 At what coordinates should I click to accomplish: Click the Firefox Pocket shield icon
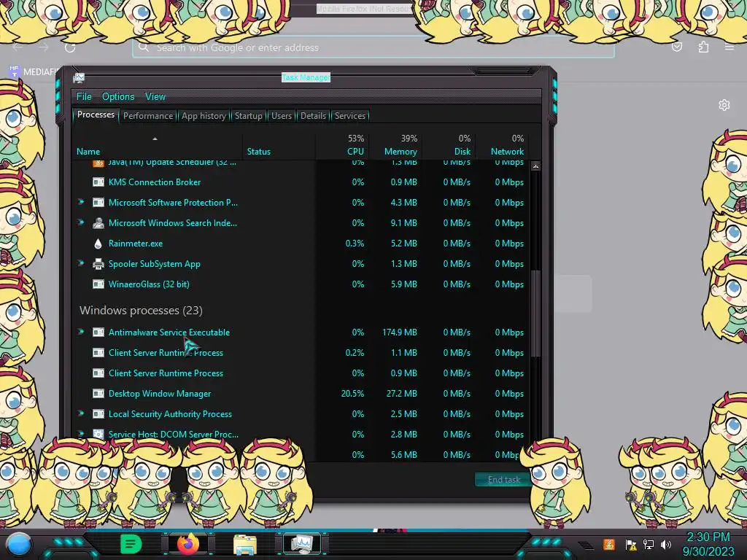pos(676,47)
